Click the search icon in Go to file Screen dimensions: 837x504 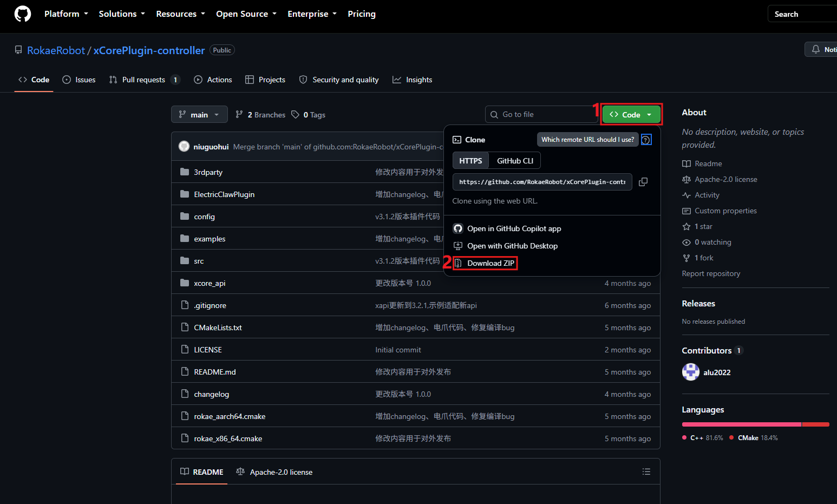tap(494, 114)
